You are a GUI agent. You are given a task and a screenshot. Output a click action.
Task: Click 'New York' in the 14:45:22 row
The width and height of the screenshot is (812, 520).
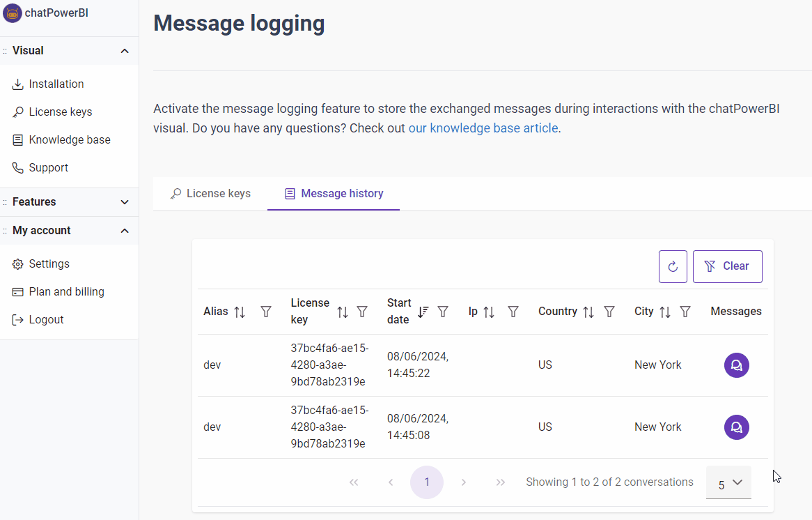pyautogui.click(x=657, y=365)
